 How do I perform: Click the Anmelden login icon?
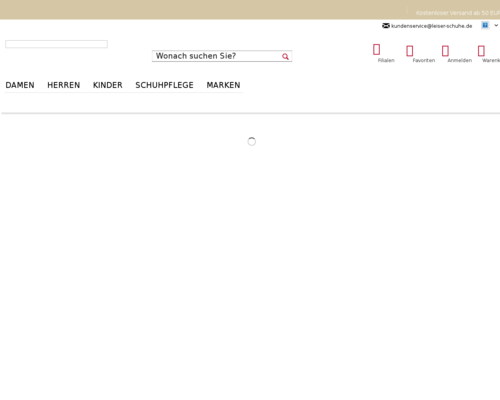click(445, 51)
